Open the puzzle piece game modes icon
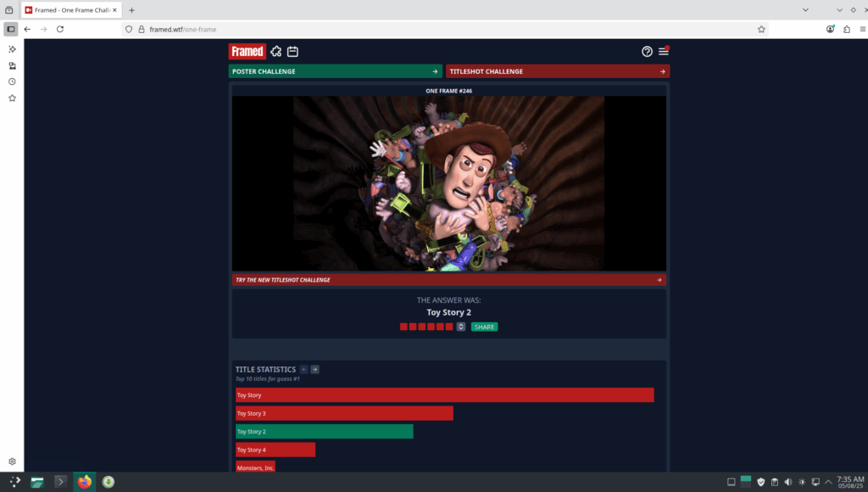This screenshot has height=492, width=868. click(x=275, y=52)
